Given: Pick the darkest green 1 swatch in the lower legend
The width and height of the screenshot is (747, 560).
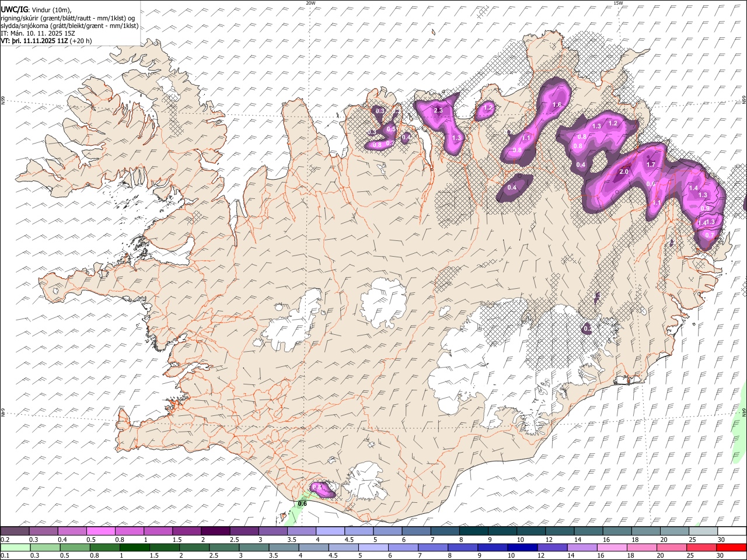Looking at the screenshot, I should click(134, 548).
